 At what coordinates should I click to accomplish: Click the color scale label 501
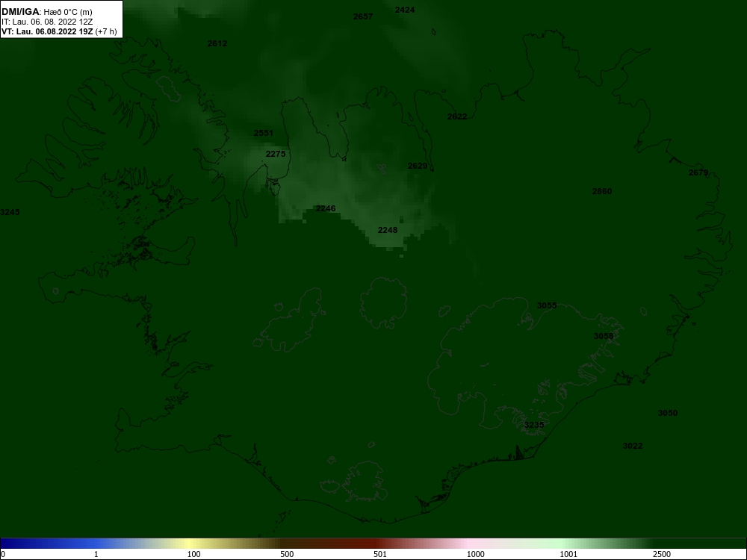tap(379, 554)
